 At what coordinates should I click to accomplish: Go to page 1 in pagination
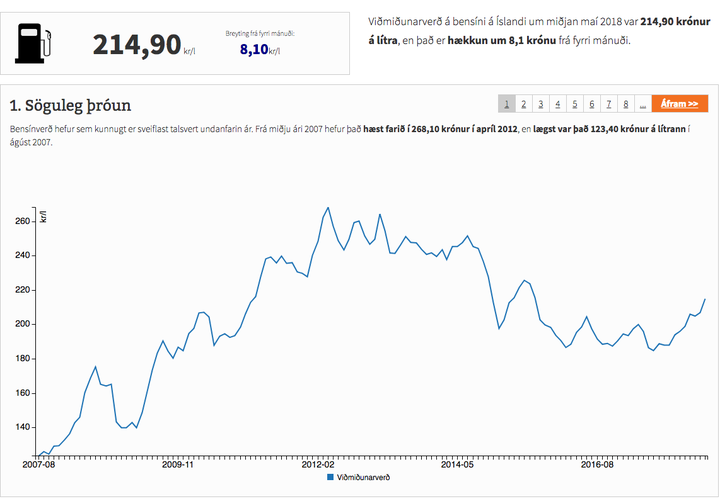tap(506, 104)
